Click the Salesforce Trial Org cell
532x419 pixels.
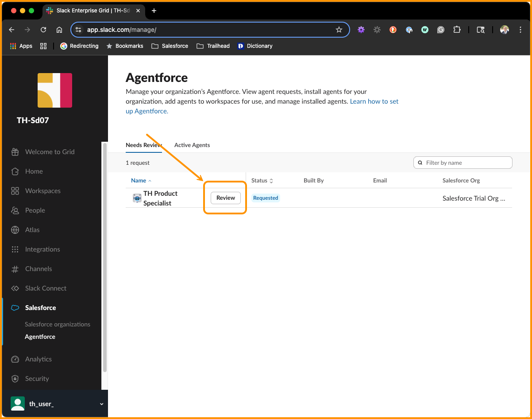(x=474, y=198)
